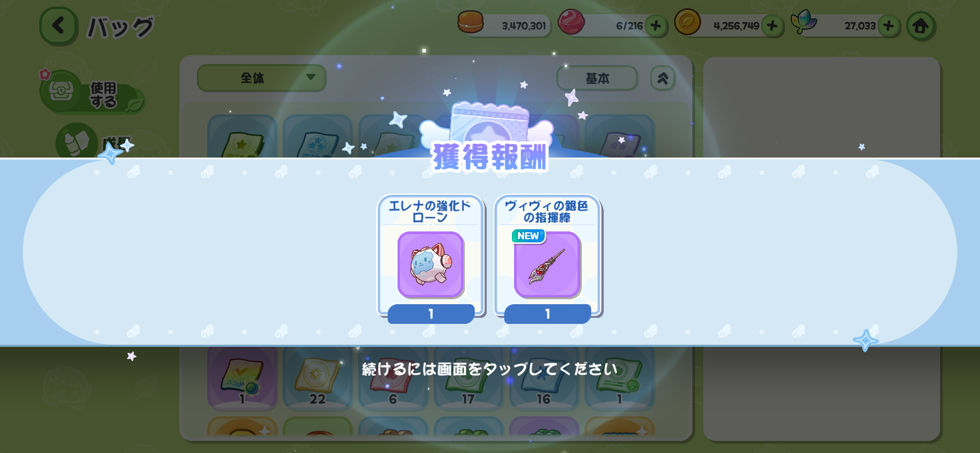This screenshot has width=980, height=453.
Task: Click the gold leaf coin icon
Action: (687, 22)
